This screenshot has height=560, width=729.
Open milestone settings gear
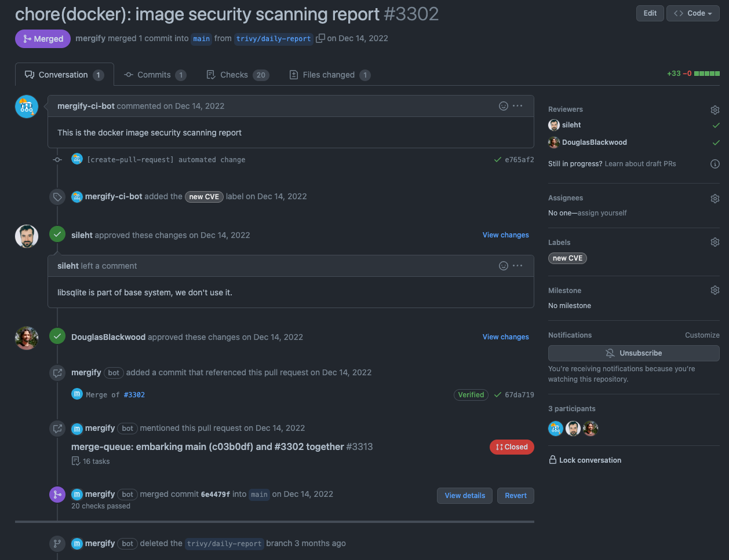(715, 290)
